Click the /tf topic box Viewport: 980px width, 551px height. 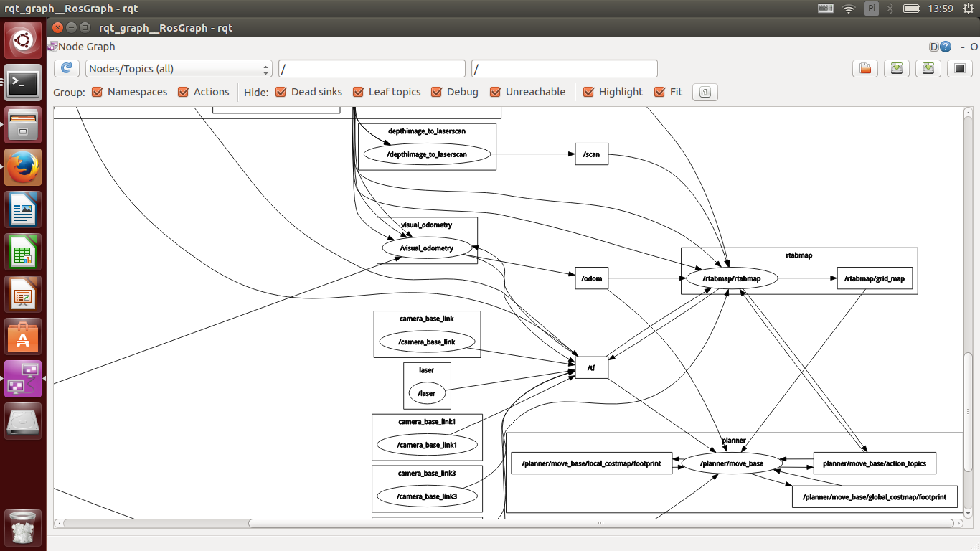[591, 368]
